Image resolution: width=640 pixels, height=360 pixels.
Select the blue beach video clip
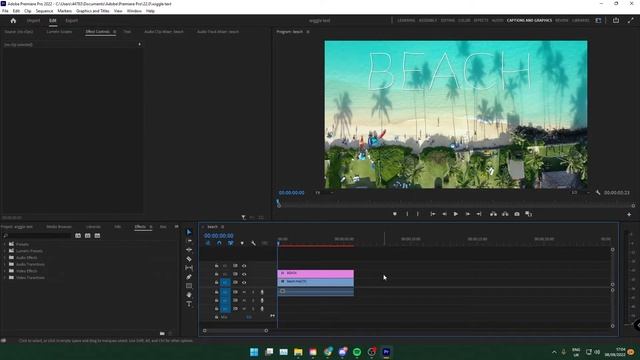(316, 282)
